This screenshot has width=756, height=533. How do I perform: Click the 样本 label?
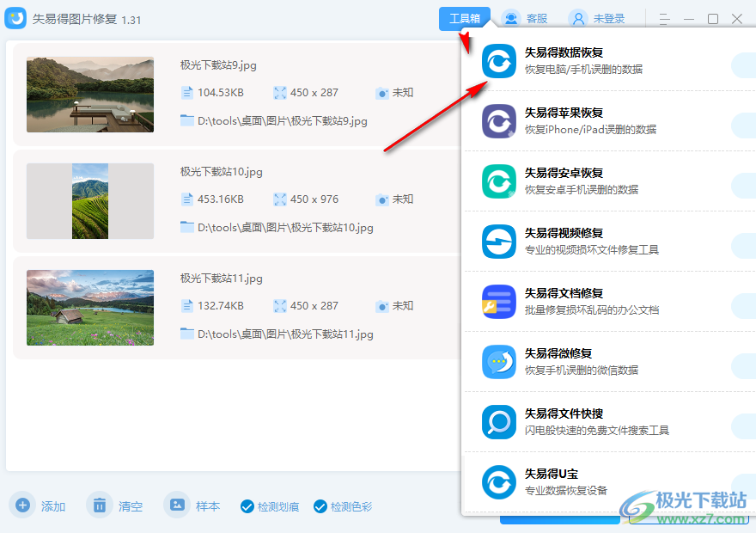pos(208,506)
